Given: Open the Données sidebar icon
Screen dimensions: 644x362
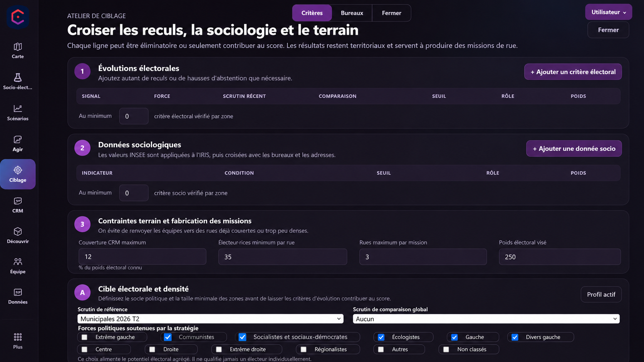Looking at the screenshot, I should coord(18,292).
